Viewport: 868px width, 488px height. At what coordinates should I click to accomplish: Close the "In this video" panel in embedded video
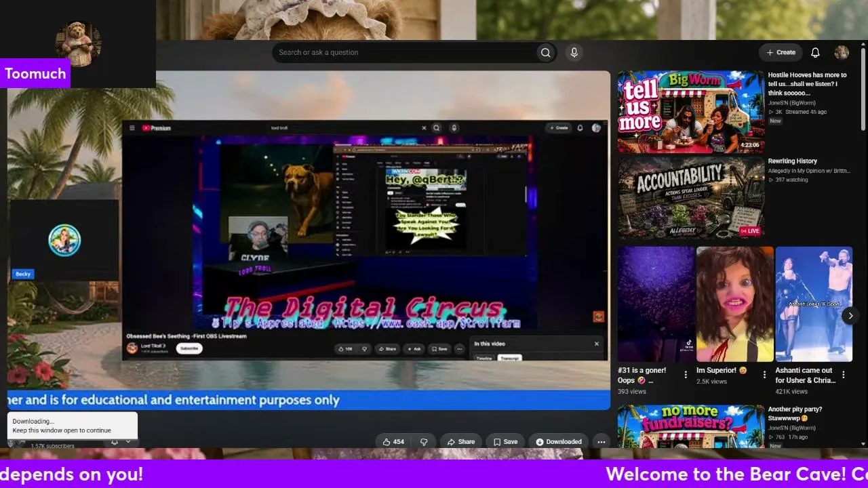(x=597, y=344)
